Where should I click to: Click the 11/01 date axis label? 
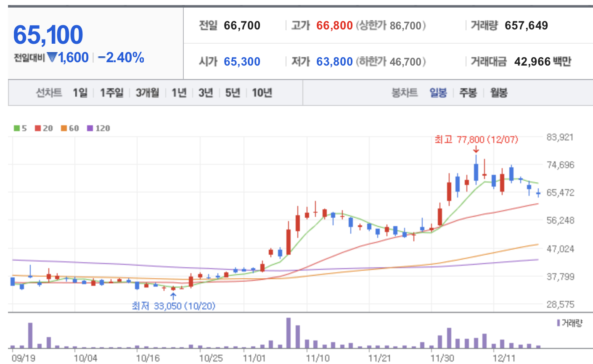[254, 358]
